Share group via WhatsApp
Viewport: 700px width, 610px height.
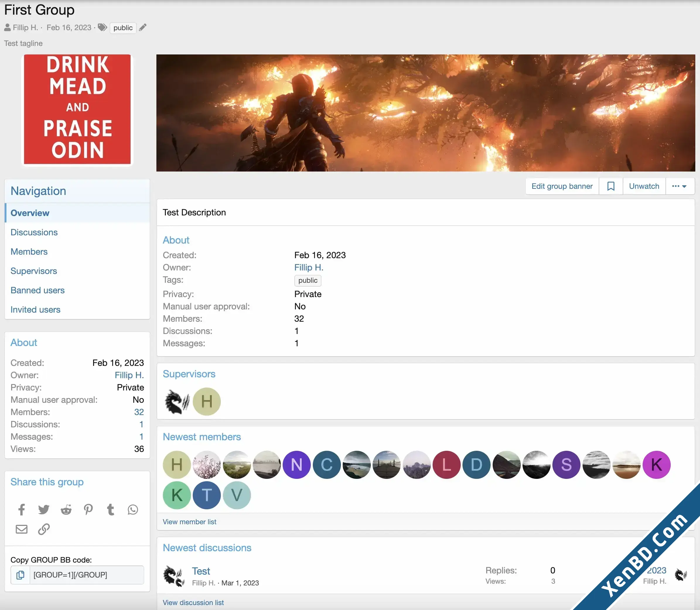133,510
